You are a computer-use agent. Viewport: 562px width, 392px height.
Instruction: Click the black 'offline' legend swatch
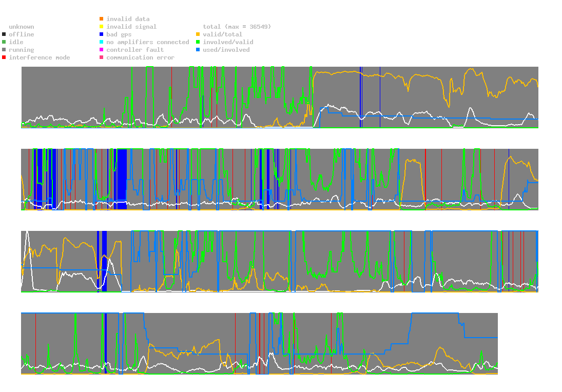pyautogui.click(x=4, y=34)
